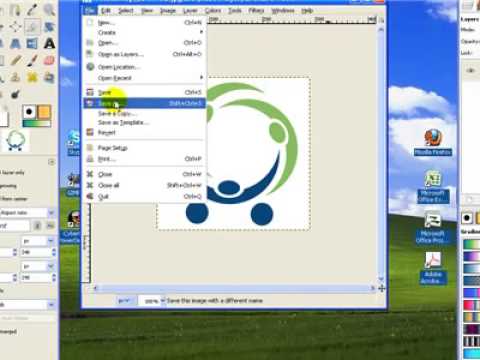This screenshot has height=360, width=480.
Task: Select the Paintbrush tool
Action: click(x=32, y=61)
